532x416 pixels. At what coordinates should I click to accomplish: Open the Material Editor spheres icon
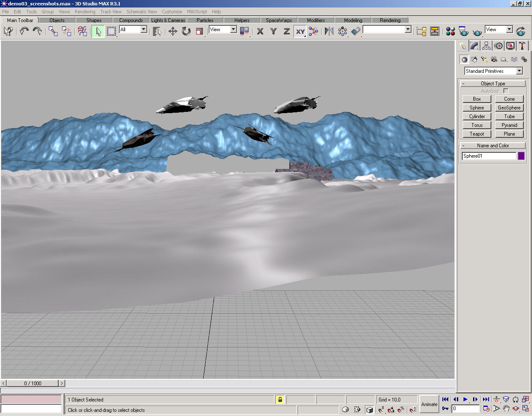450,31
